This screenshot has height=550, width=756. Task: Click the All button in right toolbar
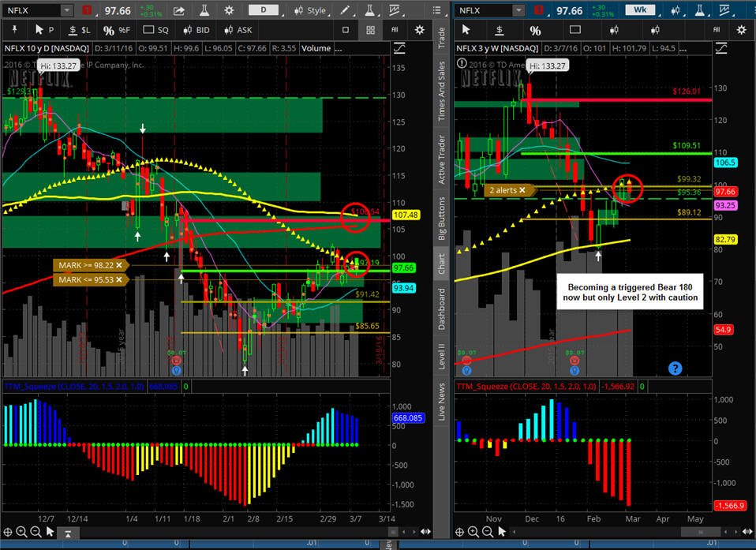point(717,30)
